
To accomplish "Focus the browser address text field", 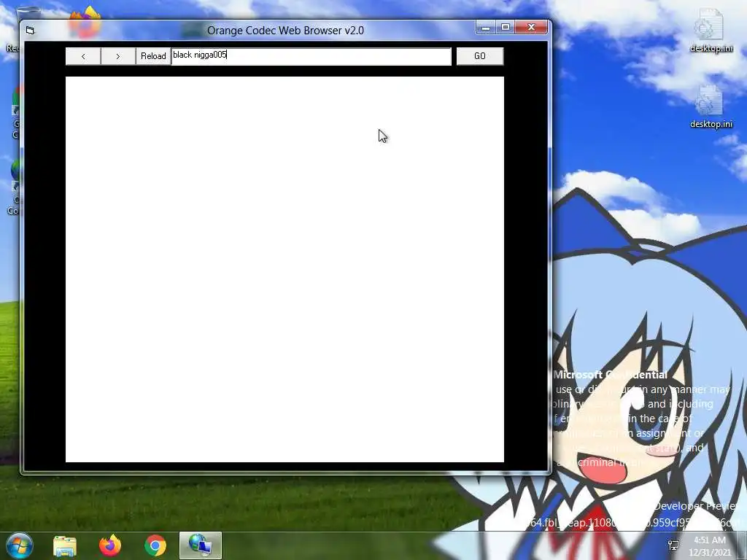I will point(311,56).
